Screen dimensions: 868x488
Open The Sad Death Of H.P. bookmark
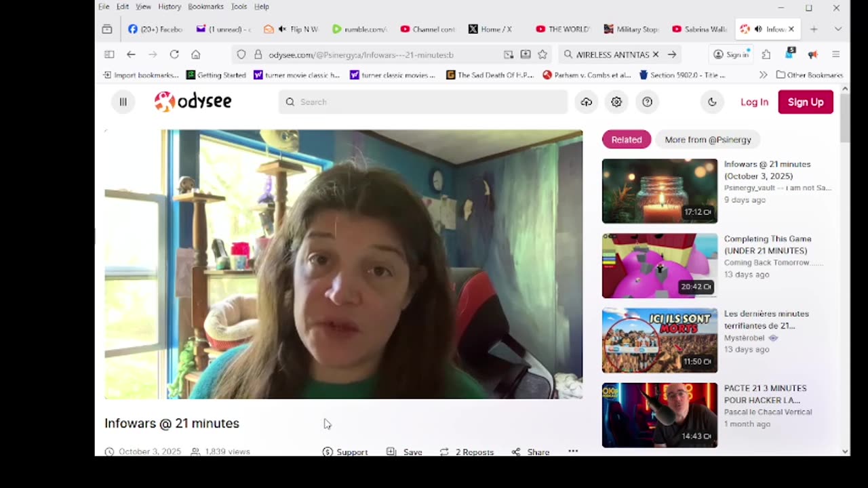click(490, 75)
